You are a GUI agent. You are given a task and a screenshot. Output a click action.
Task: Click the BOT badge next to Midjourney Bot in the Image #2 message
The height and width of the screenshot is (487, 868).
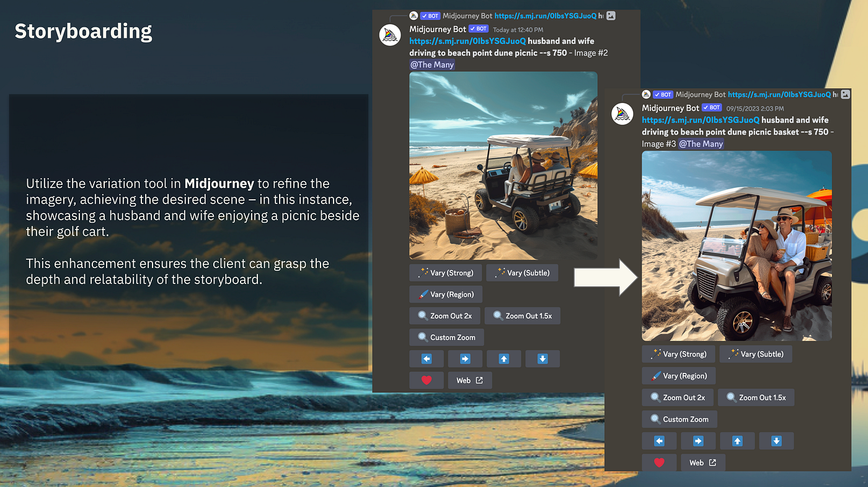pos(479,29)
